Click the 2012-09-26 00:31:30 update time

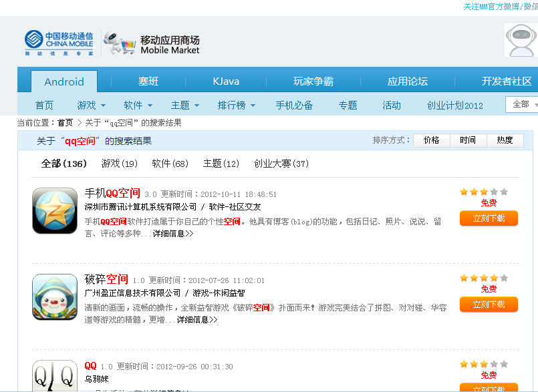point(194,367)
